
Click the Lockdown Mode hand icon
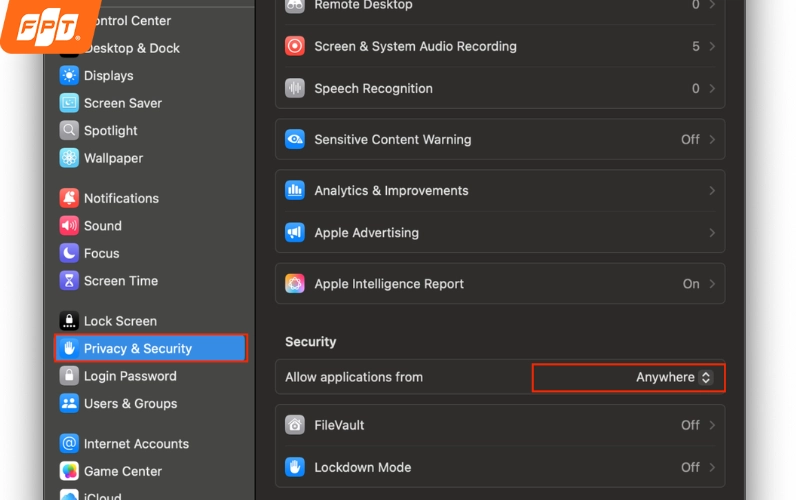click(x=295, y=467)
